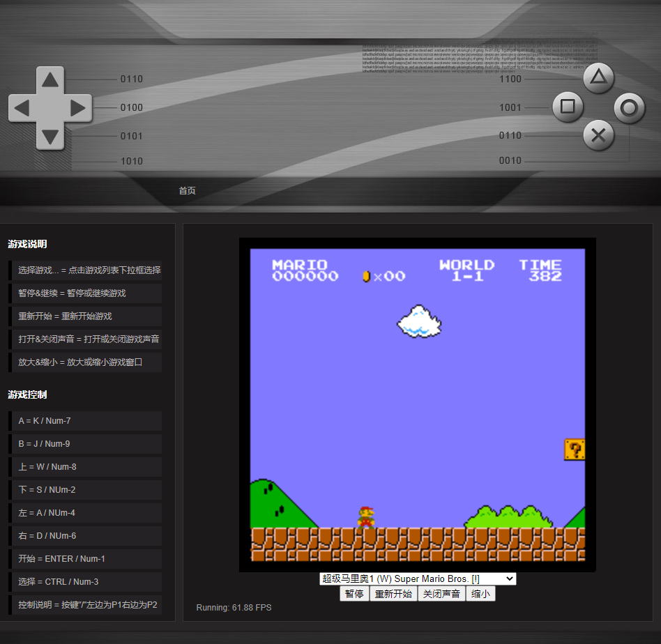661x644 pixels.
Task: Open the game selection dropdown
Action: 418,578
